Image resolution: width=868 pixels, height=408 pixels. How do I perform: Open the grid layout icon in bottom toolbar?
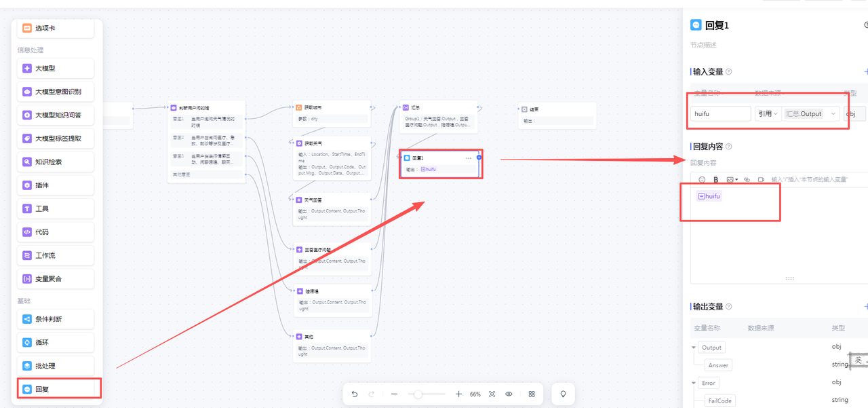tap(532, 394)
